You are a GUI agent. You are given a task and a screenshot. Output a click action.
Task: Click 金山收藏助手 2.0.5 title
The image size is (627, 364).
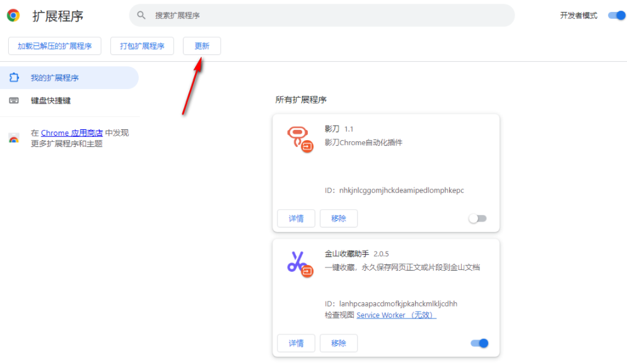pos(356,254)
